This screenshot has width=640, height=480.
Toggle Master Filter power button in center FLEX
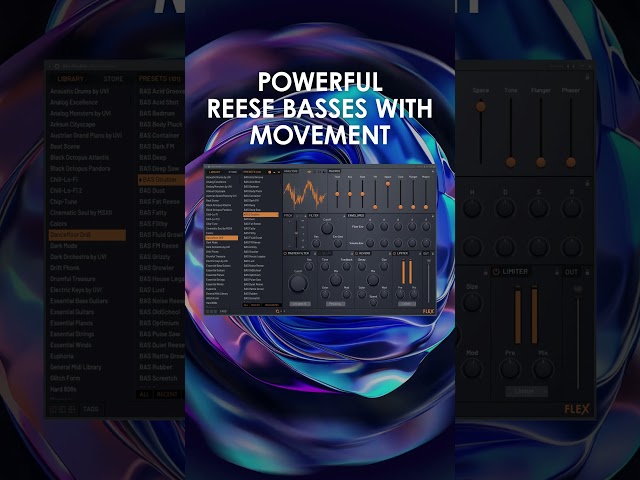pos(285,253)
